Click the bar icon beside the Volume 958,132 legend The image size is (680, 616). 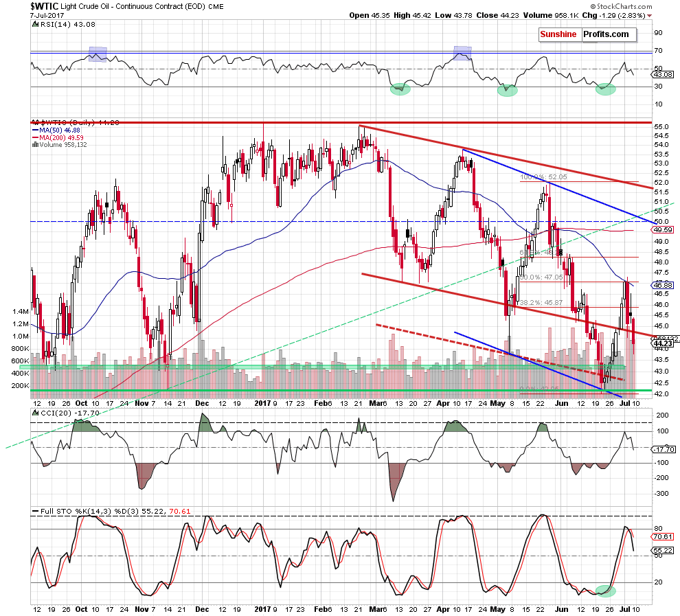point(35,145)
